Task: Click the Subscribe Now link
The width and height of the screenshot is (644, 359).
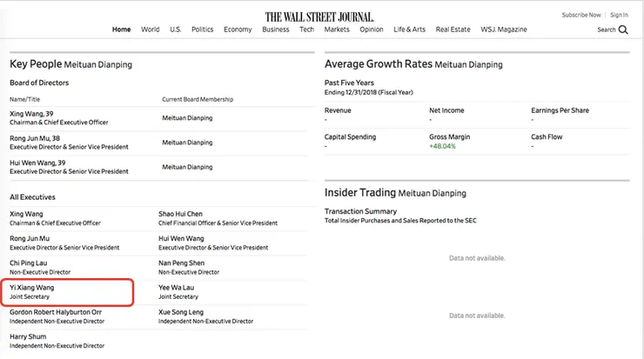Action: pos(581,15)
